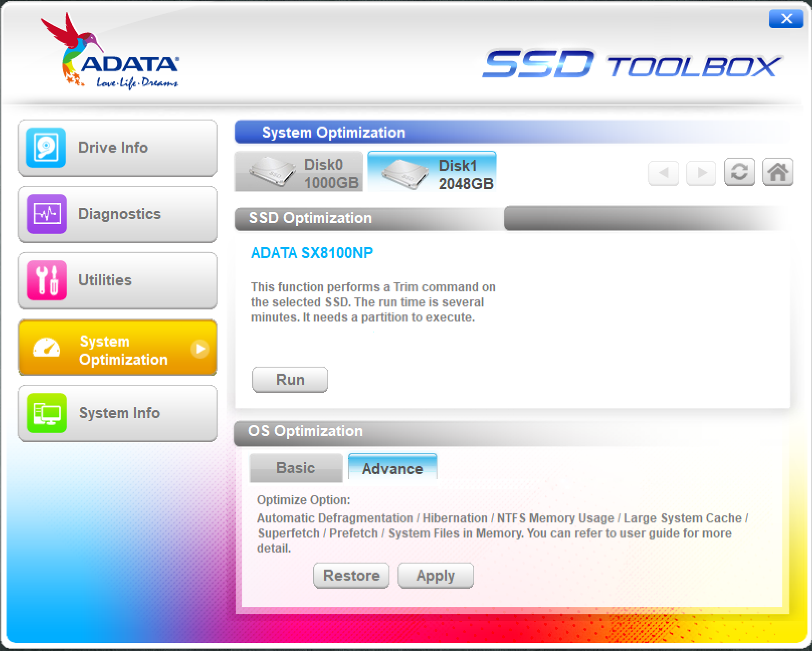
Task: Click the green System Info monitor icon
Action: (x=46, y=413)
